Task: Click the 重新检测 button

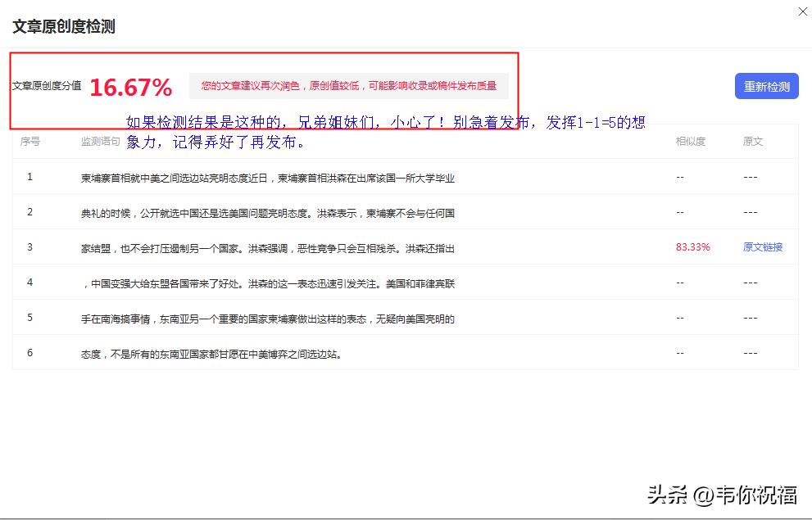Action: [x=766, y=86]
